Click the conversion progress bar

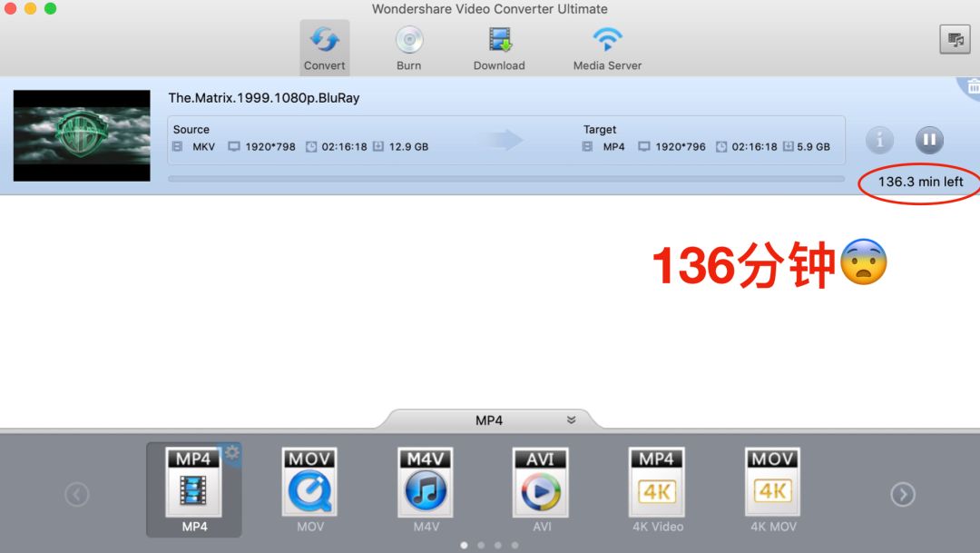point(506,179)
